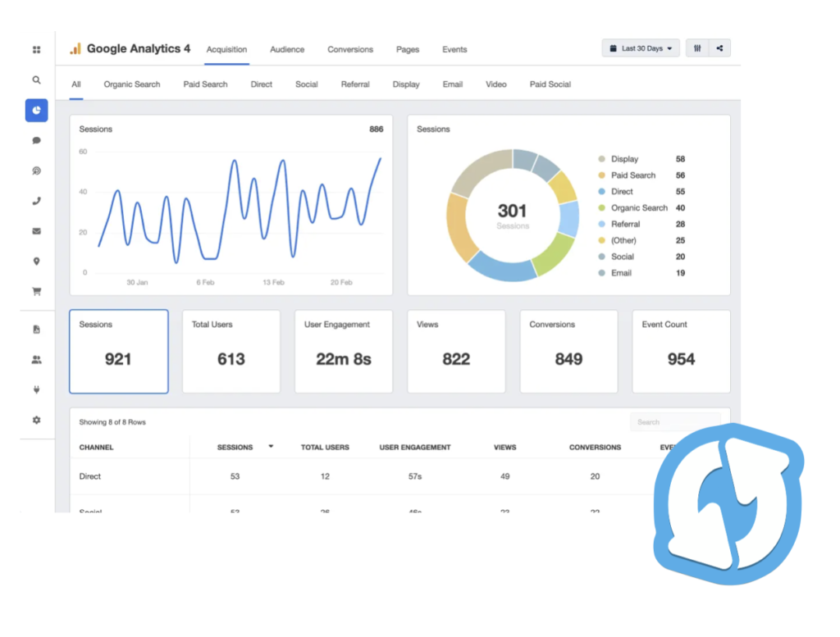Switch to the Pages tab

408,49
